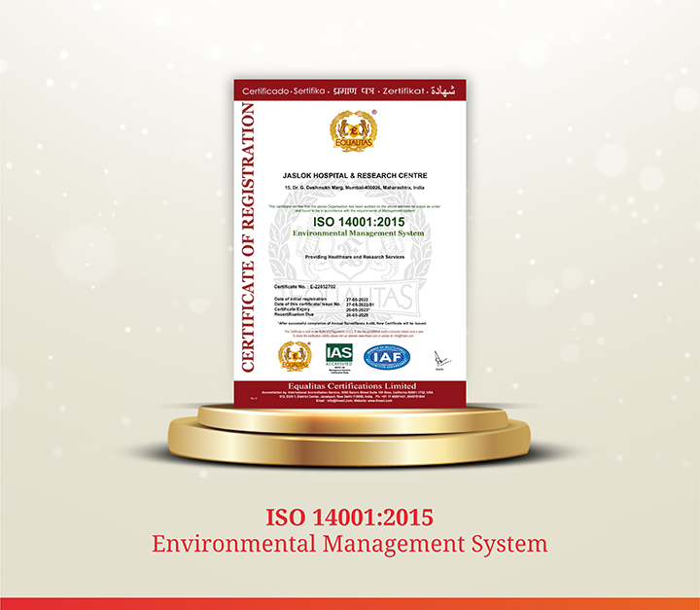Screen dimensions: 700x610
Task: Click the green IAS Accredited logo
Action: (339, 358)
